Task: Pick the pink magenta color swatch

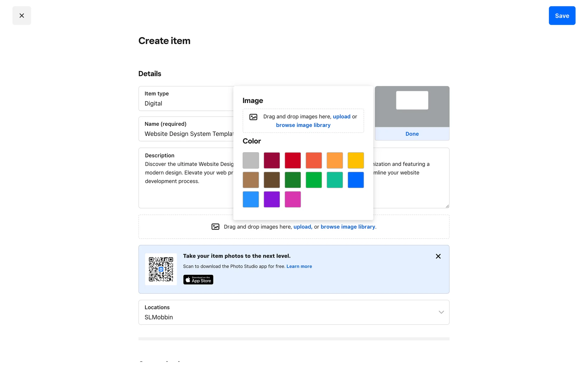Action: point(293,199)
